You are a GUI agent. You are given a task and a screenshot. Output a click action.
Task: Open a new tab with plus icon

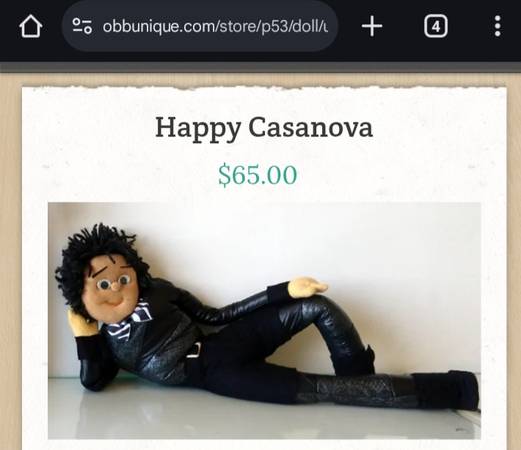(372, 26)
